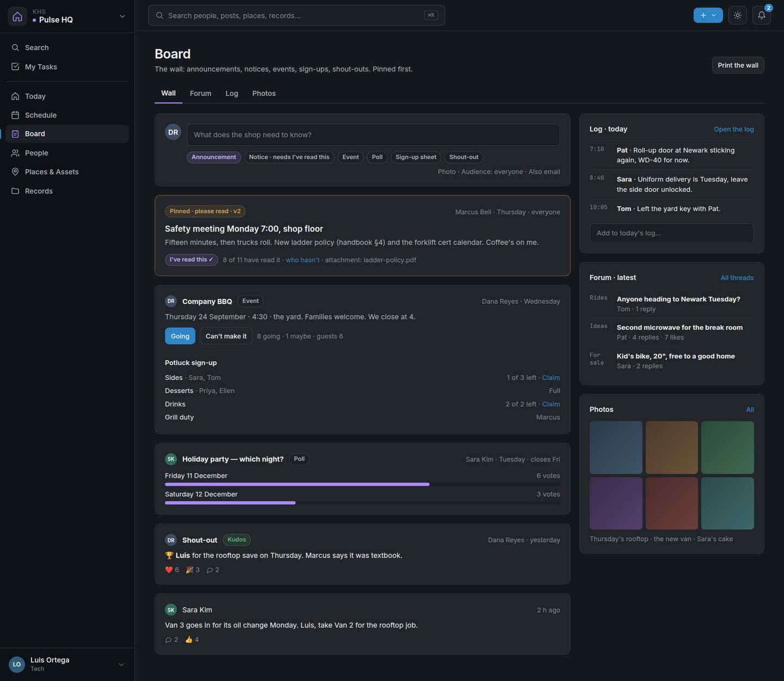784x681 pixels.
Task: Select the Announcement post type chip
Action: click(x=214, y=157)
